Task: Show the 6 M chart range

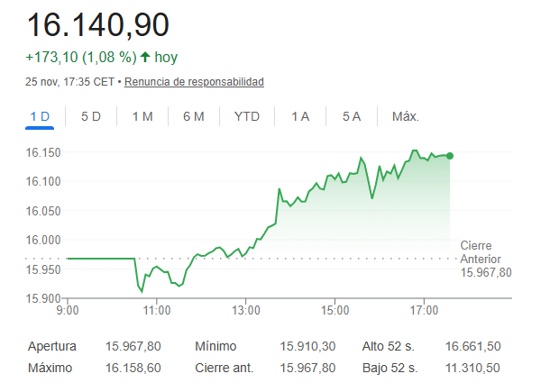Action: point(193,116)
